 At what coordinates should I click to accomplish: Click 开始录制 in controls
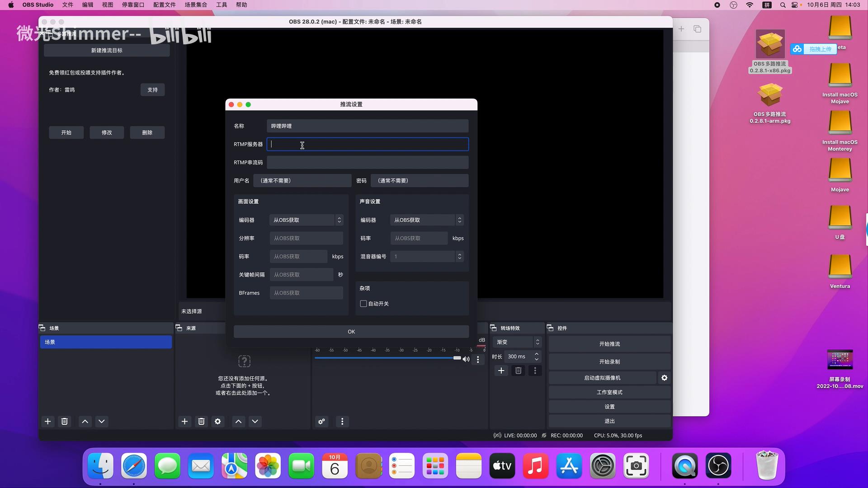coord(609,362)
